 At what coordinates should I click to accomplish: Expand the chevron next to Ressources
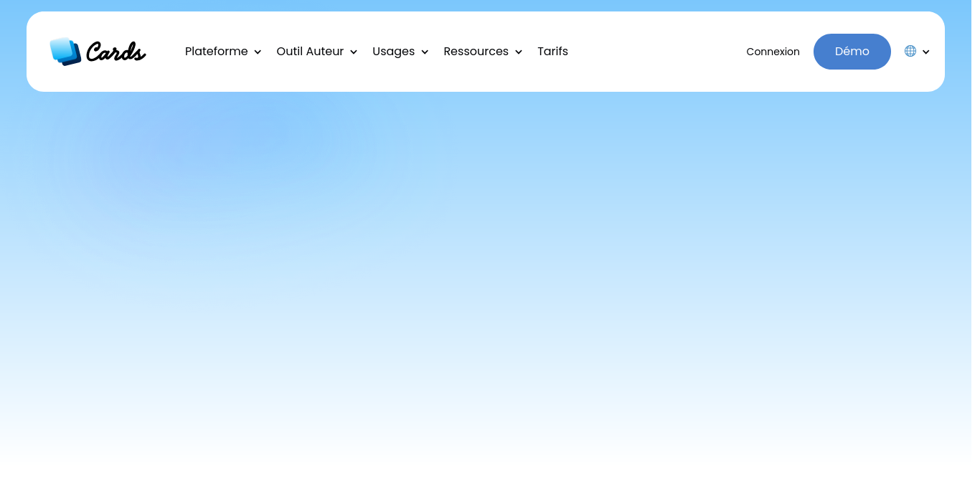519,52
